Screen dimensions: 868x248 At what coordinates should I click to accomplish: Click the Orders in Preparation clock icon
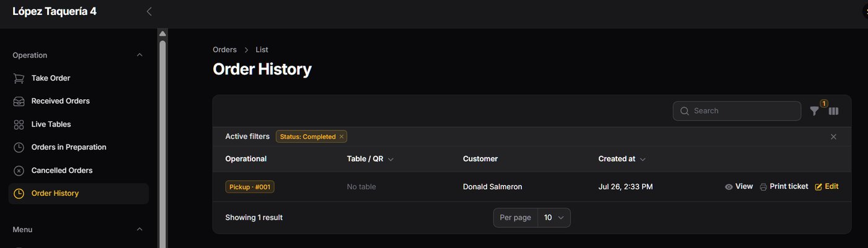tap(19, 148)
